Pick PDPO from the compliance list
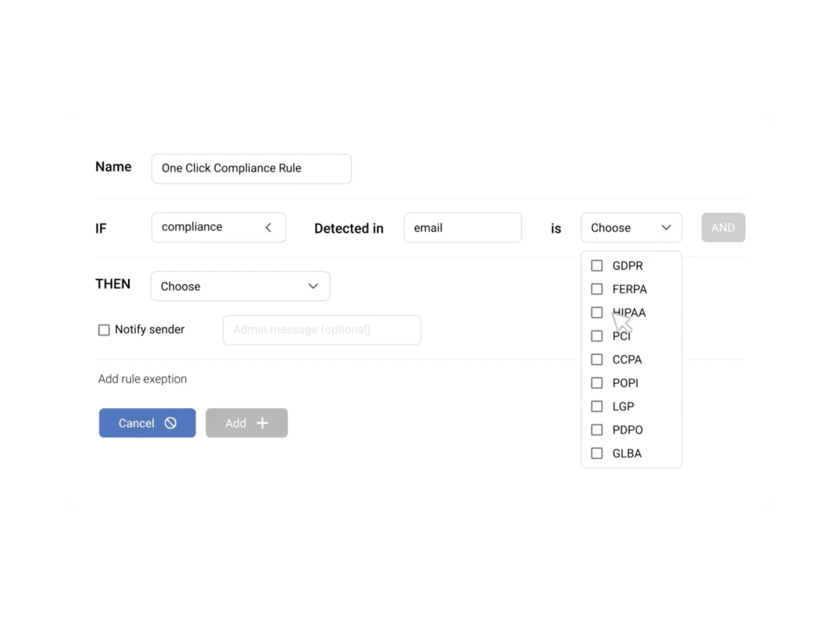 tap(627, 430)
